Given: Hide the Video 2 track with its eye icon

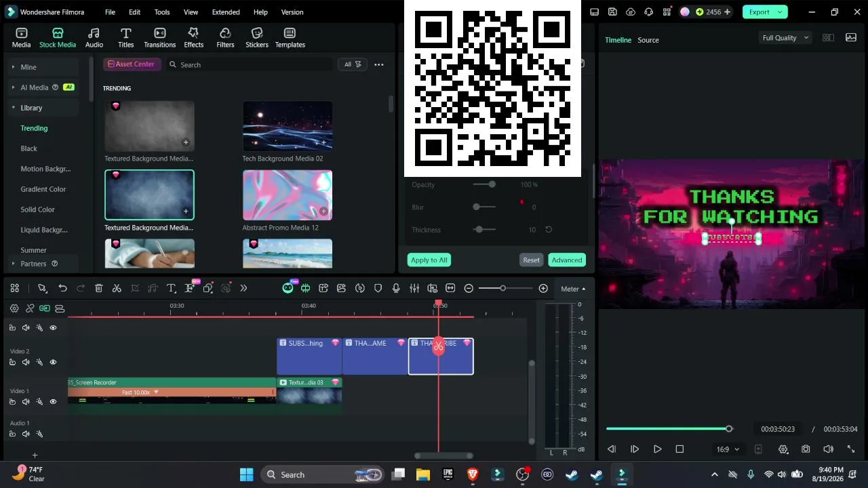Looking at the screenshot, I should 53,362.
